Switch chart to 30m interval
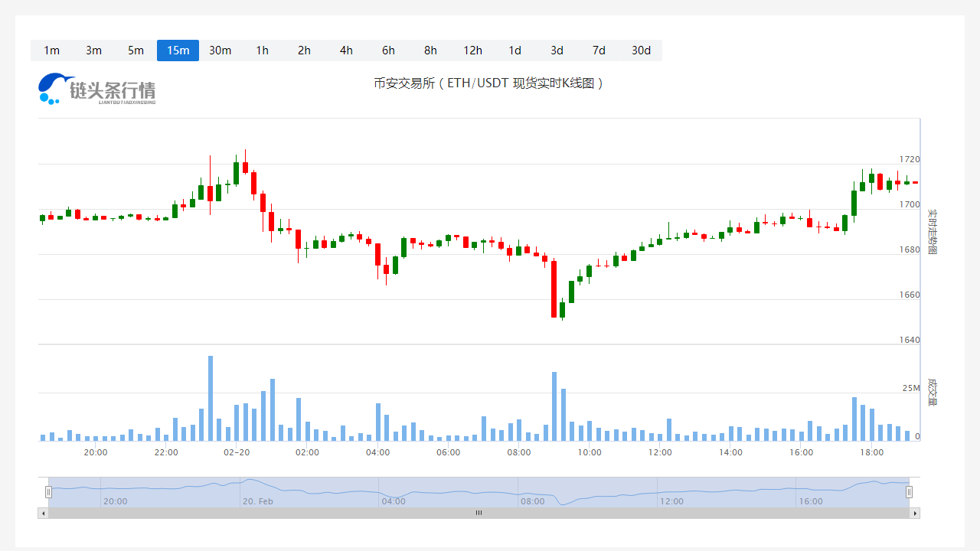 point(220,51)
